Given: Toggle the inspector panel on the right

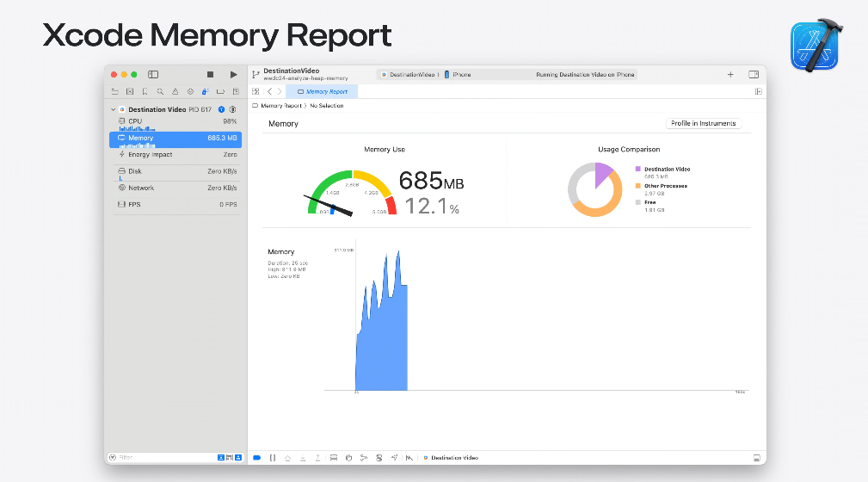Looking at the screenshot, I should pyautogui.click(x=754, y=74).
